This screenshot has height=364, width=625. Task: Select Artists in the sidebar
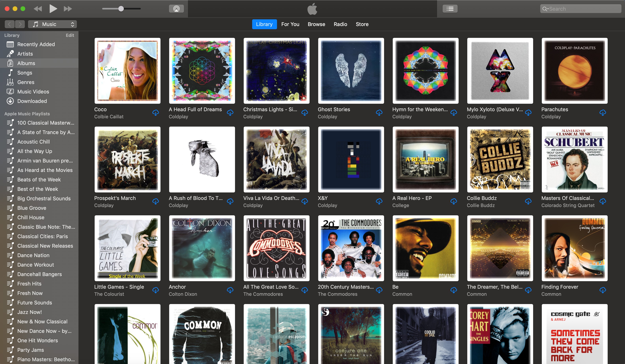click(39, 54)
